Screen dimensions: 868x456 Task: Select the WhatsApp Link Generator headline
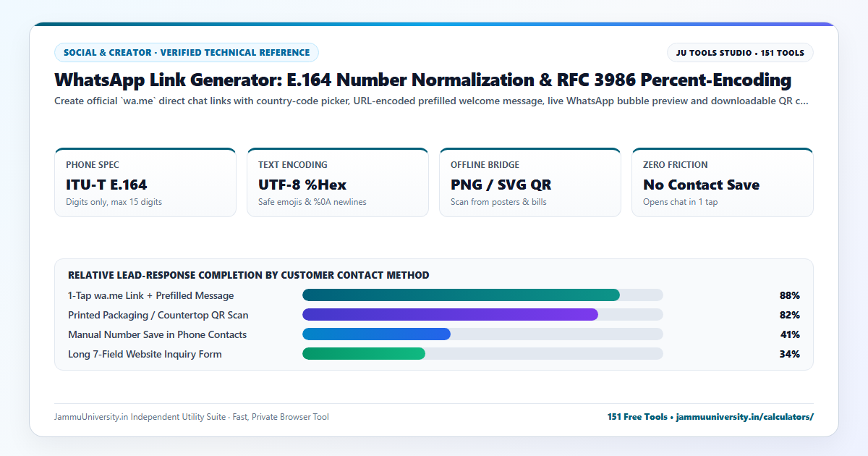coord(423,80)
